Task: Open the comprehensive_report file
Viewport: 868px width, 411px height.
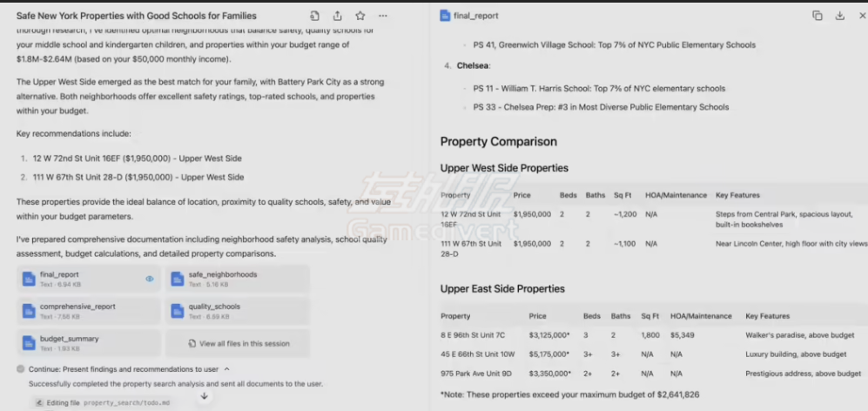Action: (x=88, y=311)
